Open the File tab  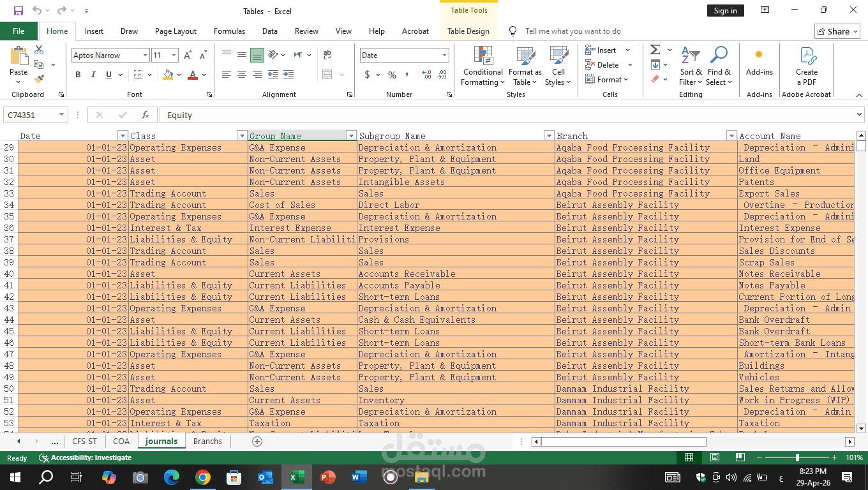click(19, 31)
